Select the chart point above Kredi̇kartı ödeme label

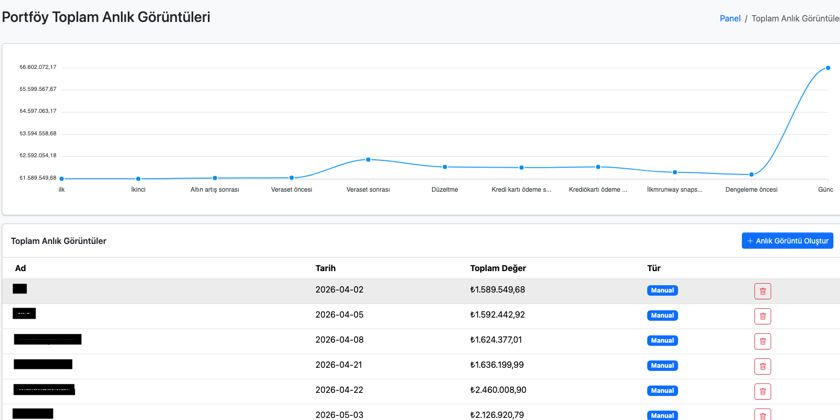[598, 167]
